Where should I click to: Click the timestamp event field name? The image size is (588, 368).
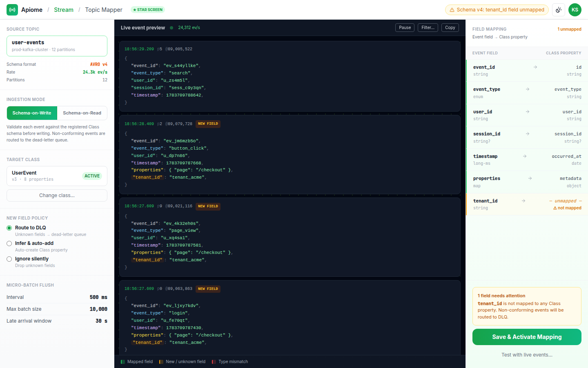485,156
